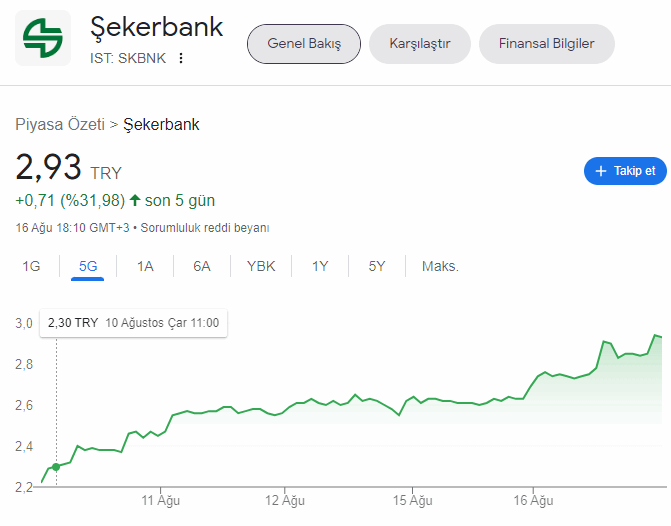This screenshot has height=526, width=671.
Task: Click the green up arrow indicator
Action: pyautogui.click(x=135, y=200)
